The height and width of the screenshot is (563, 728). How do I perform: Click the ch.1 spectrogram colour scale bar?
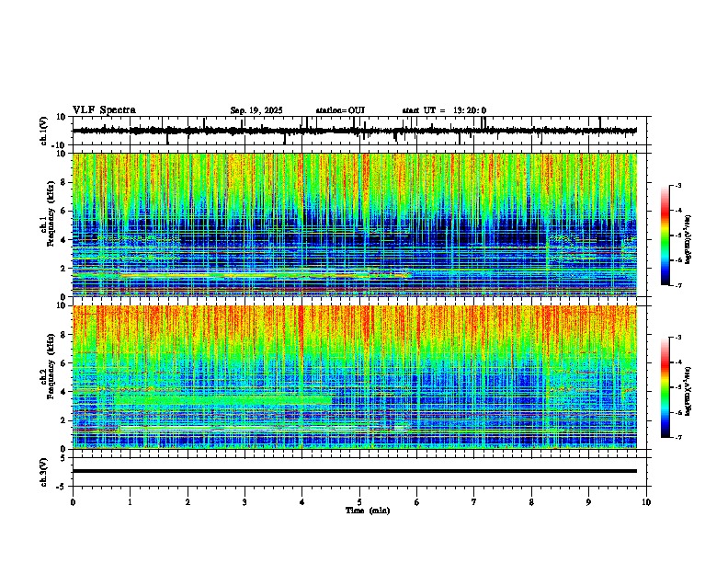point(665,236)
